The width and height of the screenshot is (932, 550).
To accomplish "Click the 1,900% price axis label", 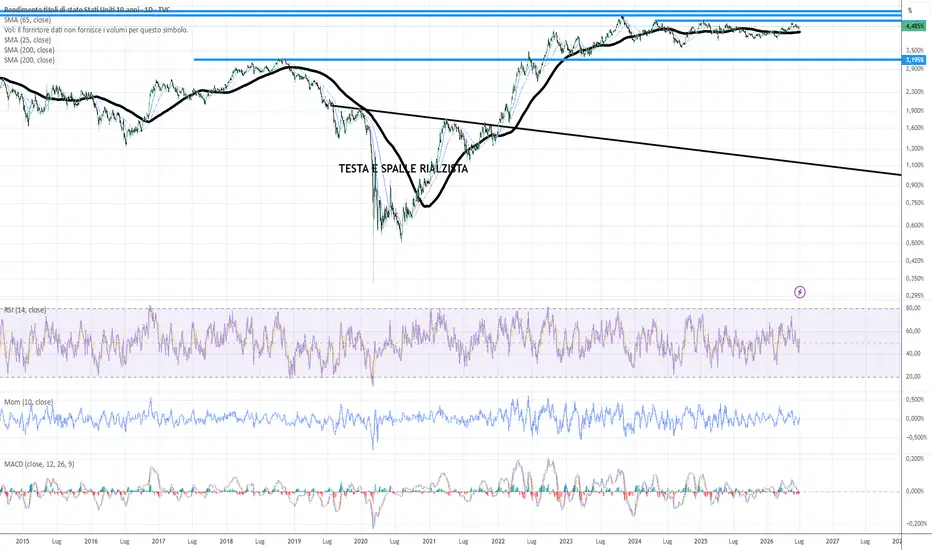I will pos(915,111).
